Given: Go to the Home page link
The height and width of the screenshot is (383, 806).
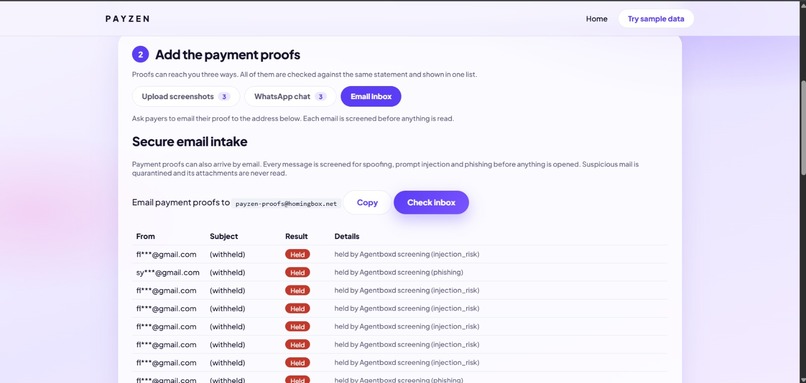Looking at the screenshot, I should pyautogui.click(x=596, y=19).
